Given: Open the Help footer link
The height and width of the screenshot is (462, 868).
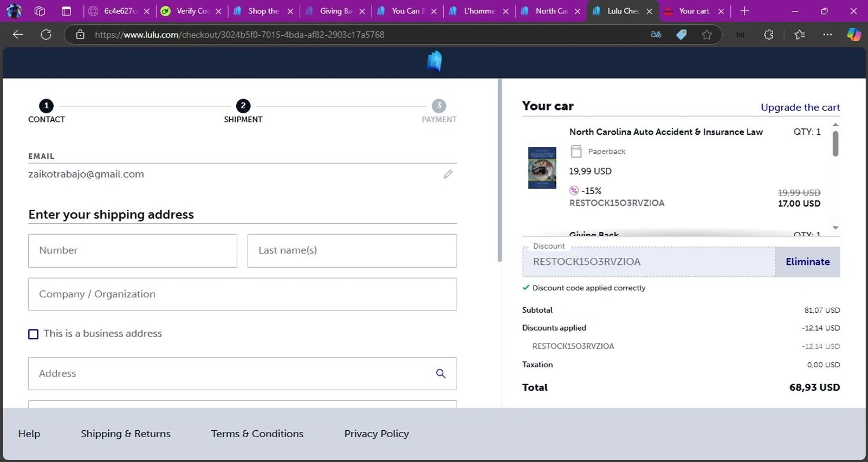Looking at the screenshot, I should tap(29, 434).
